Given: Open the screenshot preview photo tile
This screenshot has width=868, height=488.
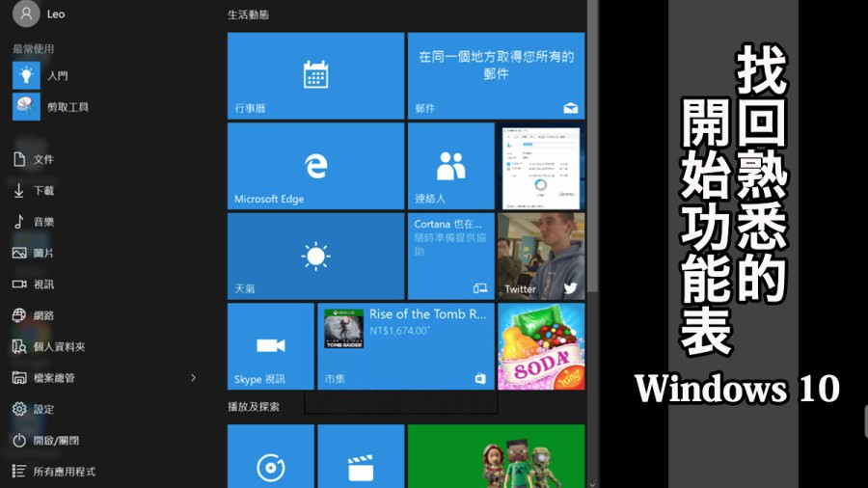Looking at the screenshot, I should (x=541, y=166).
